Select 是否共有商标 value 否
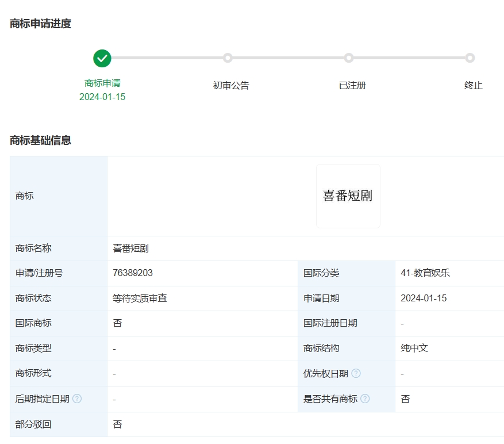The height and width of the screenshot is (444, 504). tap(405, 399)
